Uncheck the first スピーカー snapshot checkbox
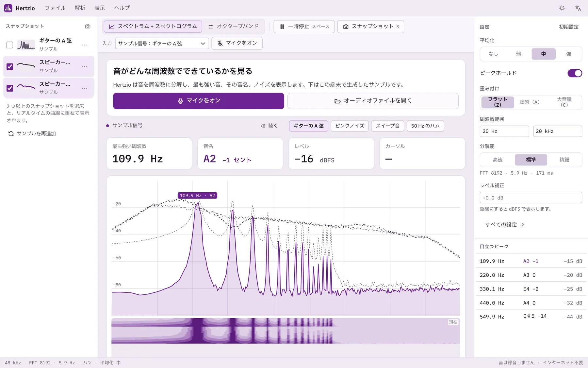 [10, 66]
